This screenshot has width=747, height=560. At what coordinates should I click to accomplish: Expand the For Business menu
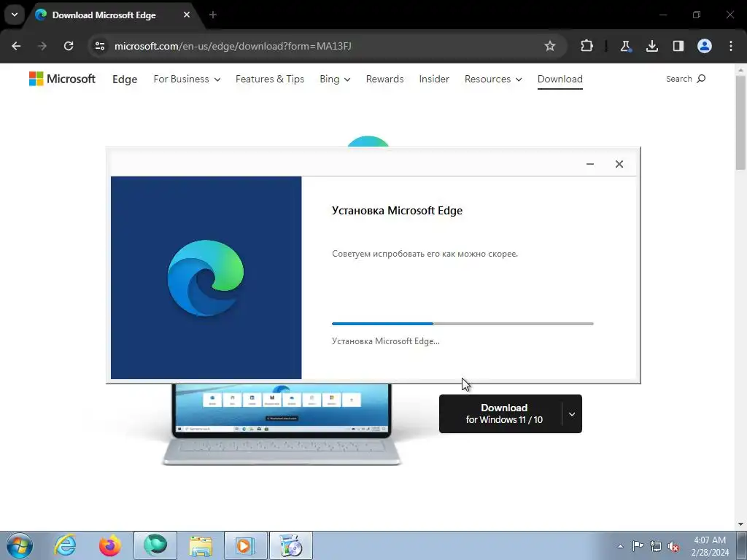187,79
